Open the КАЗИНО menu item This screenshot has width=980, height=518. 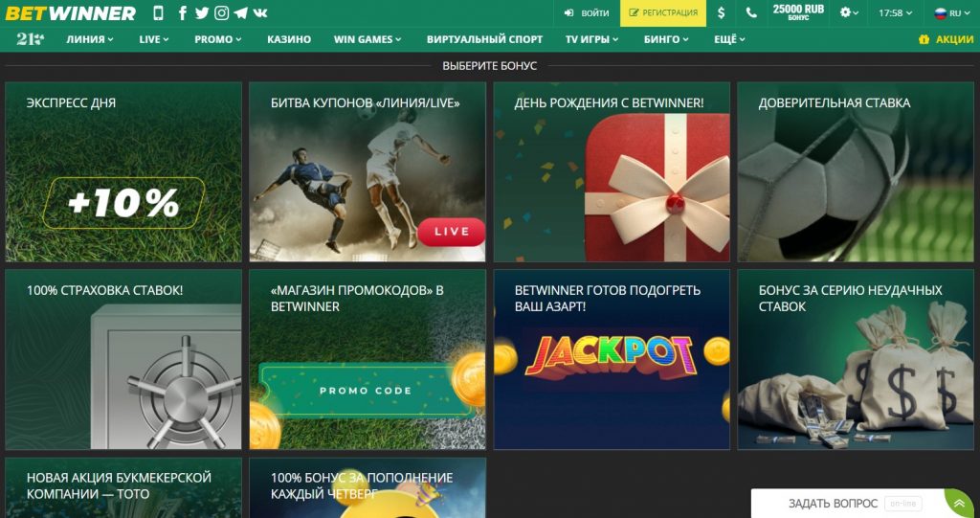(x=289, y=39)
